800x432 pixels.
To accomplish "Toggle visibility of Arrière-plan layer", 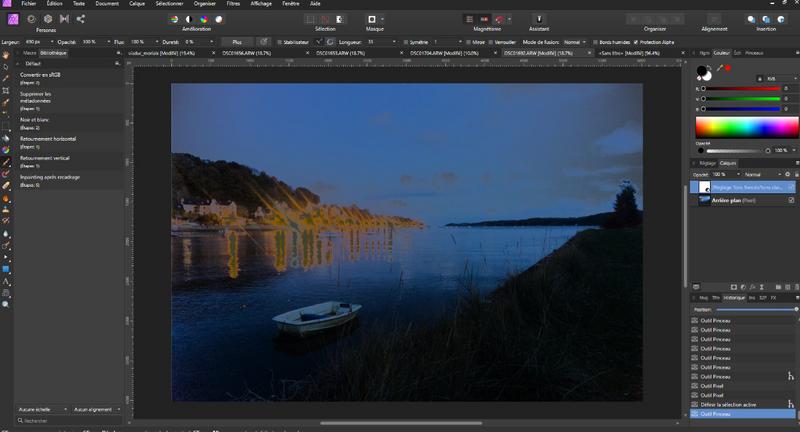I will tap(791, 200).
